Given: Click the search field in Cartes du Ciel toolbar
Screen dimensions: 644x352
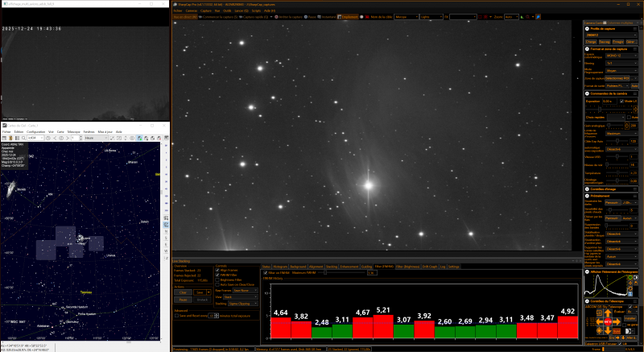Looking at the screenshot, I should [x=35, y=138].
